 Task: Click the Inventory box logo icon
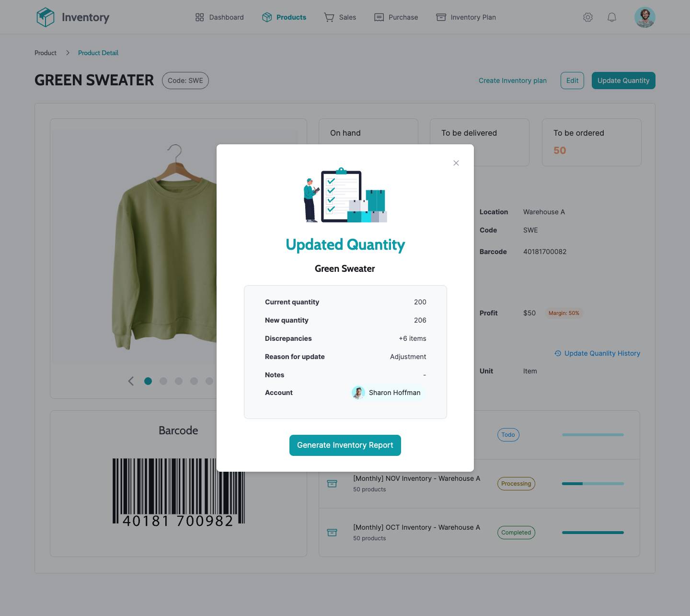46,17
